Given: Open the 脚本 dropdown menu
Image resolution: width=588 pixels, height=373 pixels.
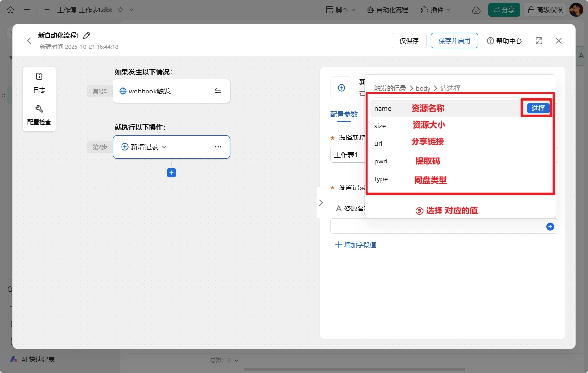Looking at the screenshot, I should [x=341, y=10].
